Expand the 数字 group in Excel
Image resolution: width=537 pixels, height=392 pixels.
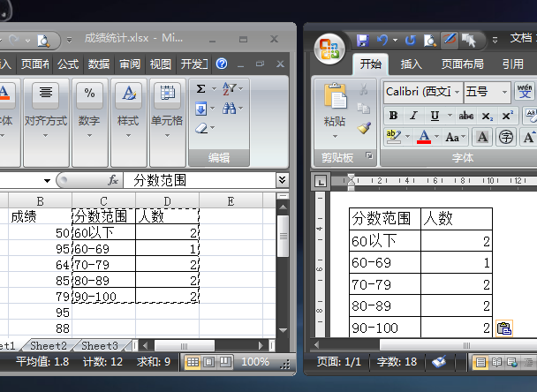[x=89, y=123]
